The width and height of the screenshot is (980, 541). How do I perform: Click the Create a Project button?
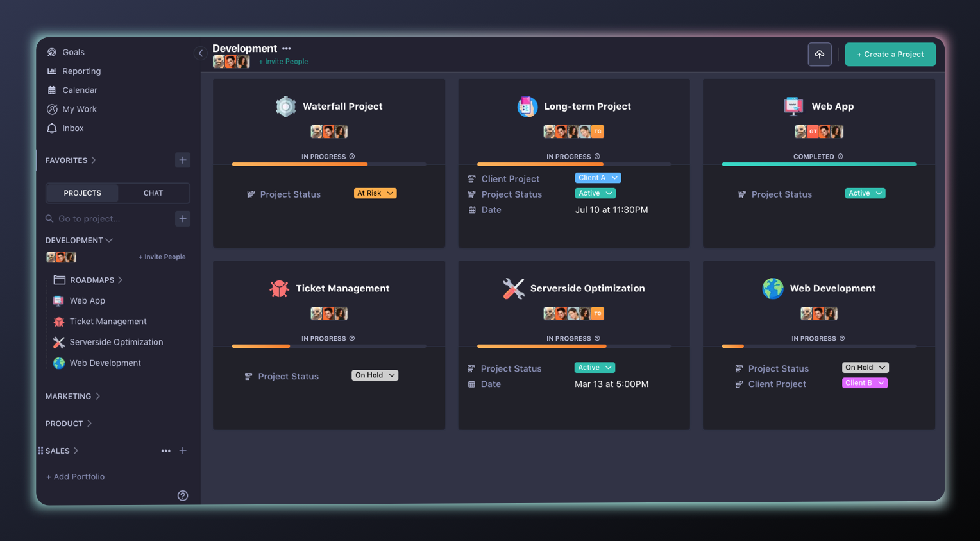click(890, 55)
